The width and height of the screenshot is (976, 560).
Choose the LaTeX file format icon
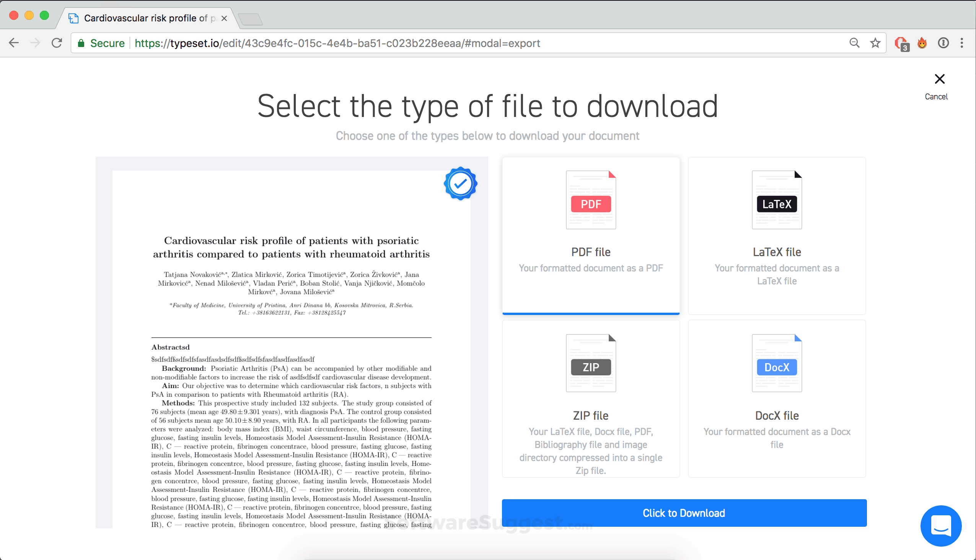tap(777, 199)
